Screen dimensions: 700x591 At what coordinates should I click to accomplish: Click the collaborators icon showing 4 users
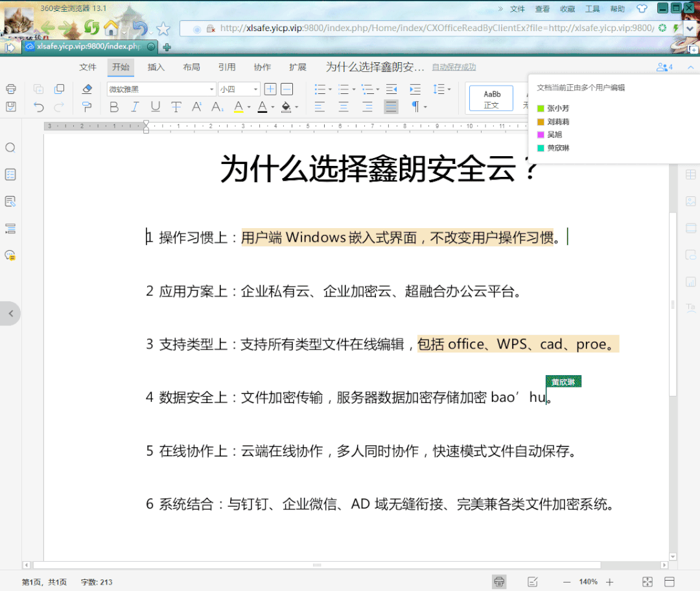pyautogui.click(x=663, y=67)
